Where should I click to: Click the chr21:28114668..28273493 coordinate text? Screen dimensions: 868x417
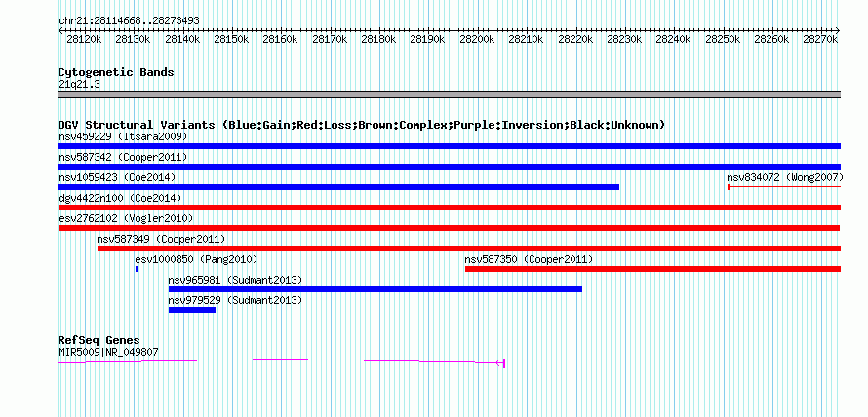pyautogui.click(x=129, y=21)
